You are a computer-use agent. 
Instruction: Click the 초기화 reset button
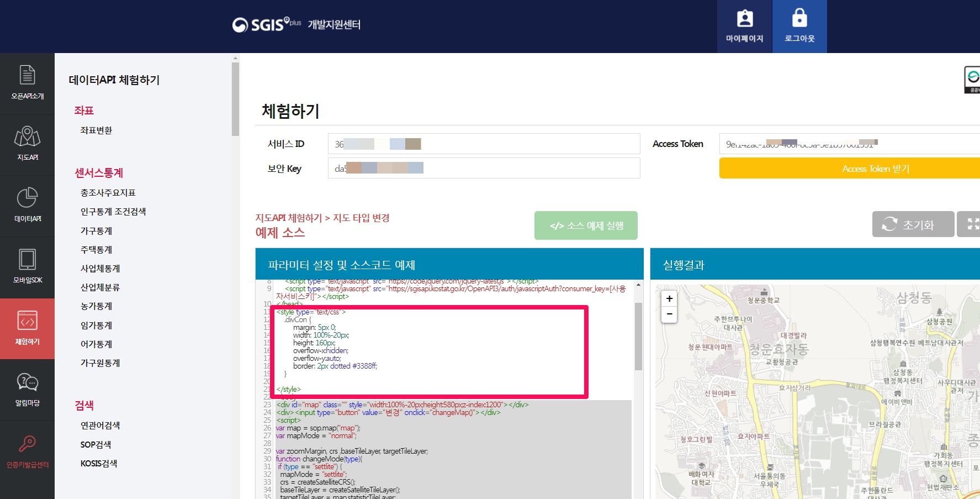click(913, 224)
